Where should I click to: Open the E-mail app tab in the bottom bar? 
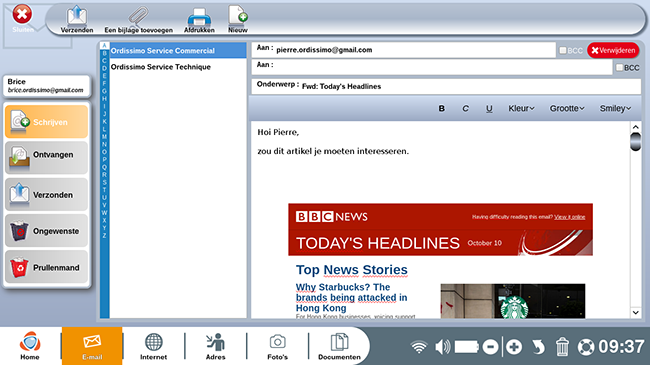tap(92, 346)
